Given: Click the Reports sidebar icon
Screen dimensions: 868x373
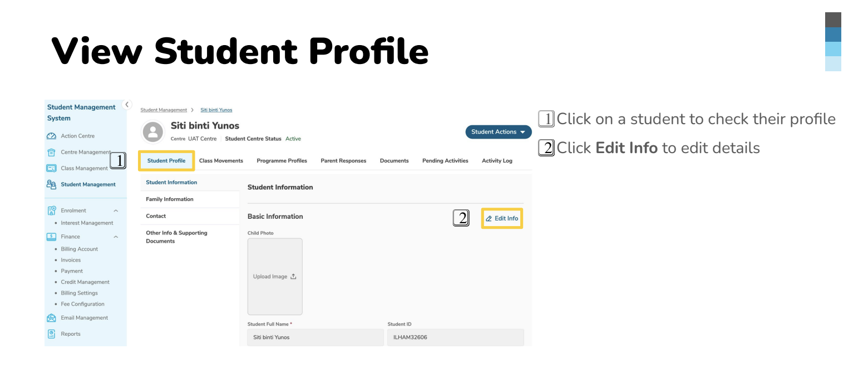Looking at the screenshot, I should click(51, 334).
